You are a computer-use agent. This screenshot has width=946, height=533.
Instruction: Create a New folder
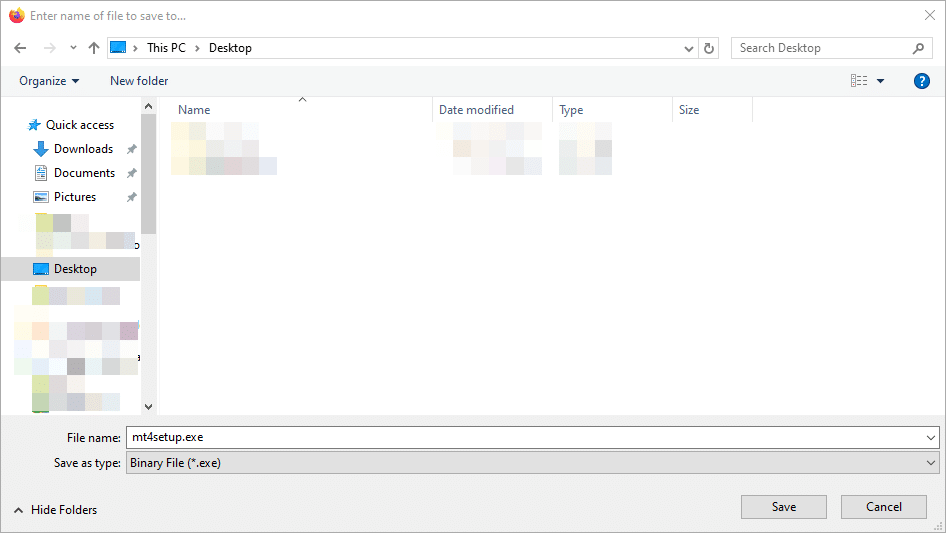tap(139, 81)
